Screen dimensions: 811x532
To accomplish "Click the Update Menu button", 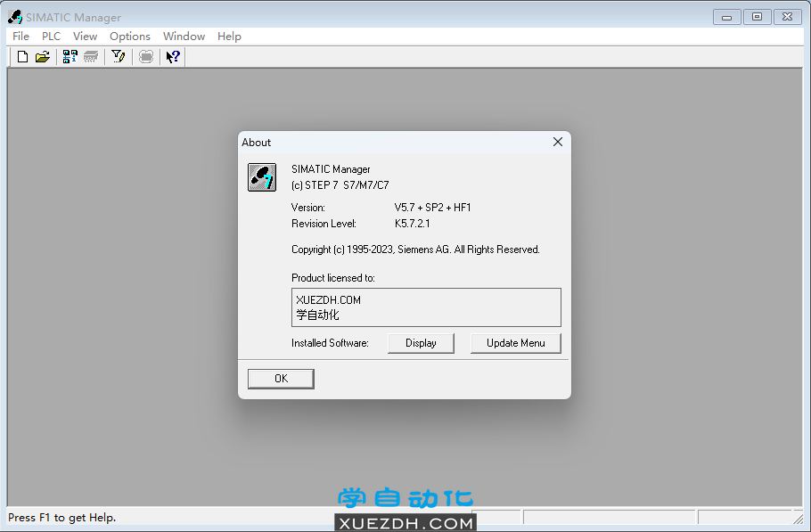I will [x=516, y=343].
